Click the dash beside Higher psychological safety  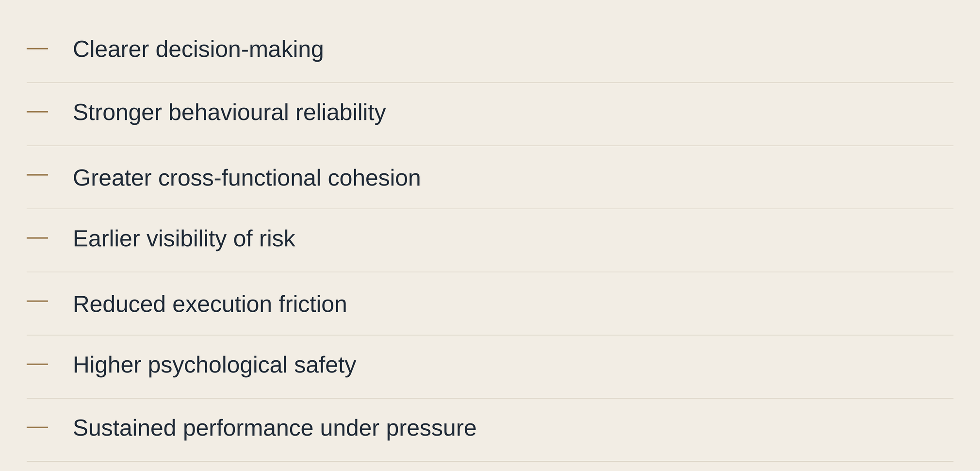[x=37, y=364]
